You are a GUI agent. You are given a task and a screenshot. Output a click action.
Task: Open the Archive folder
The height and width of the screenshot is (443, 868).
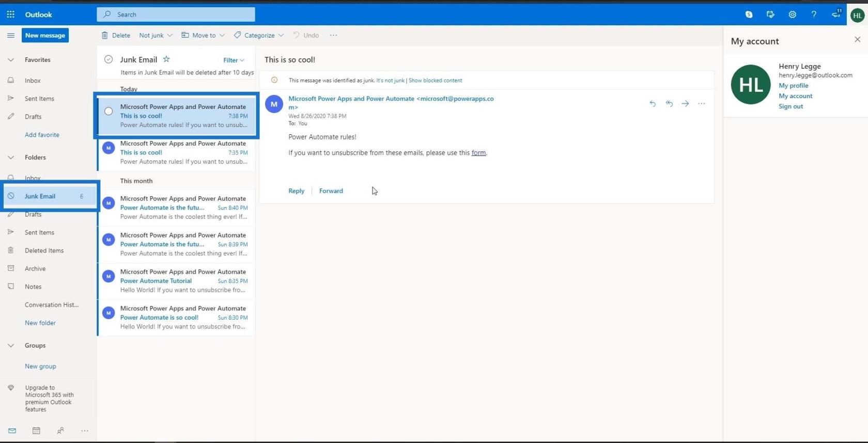35,268
